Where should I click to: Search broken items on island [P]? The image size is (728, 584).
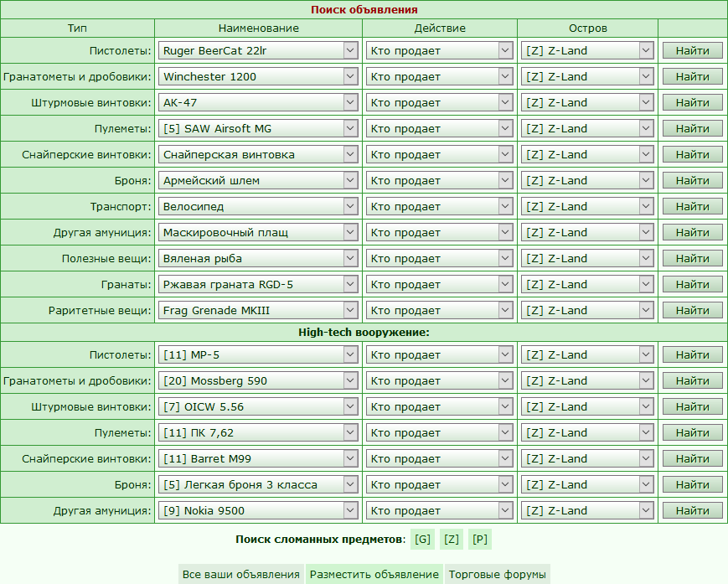click(x=480, y=539)
